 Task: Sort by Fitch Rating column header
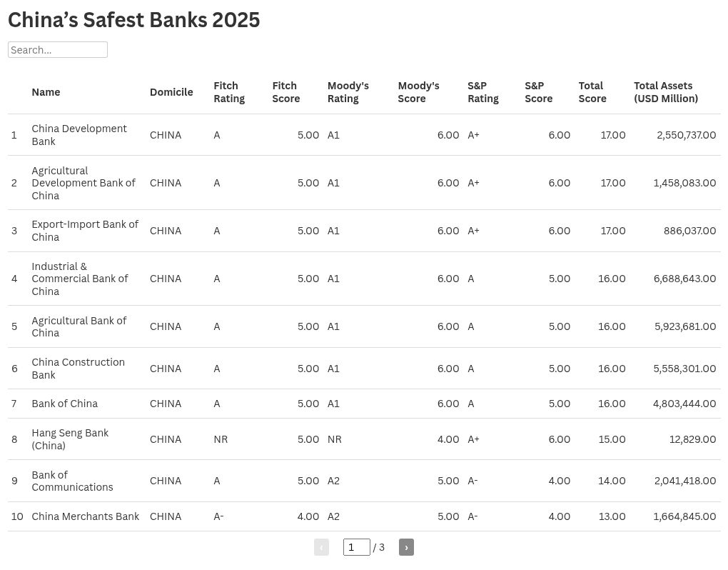click(x=229, y=92)
